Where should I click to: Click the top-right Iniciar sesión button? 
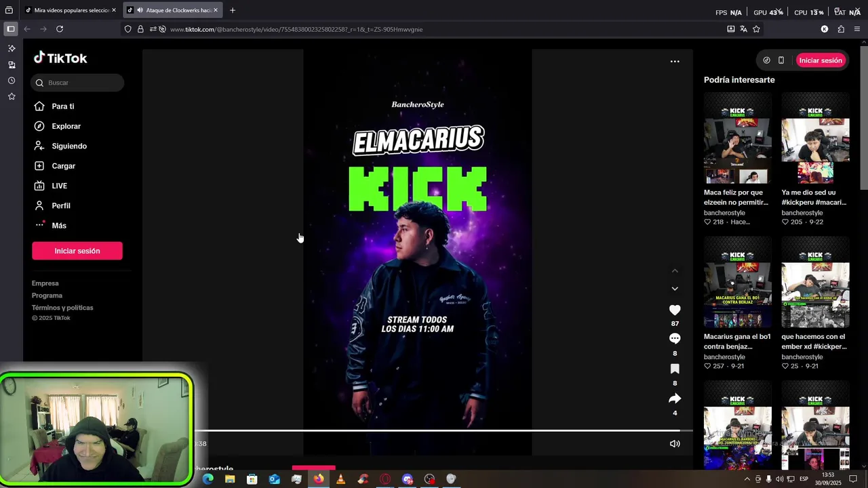point(821,60)
